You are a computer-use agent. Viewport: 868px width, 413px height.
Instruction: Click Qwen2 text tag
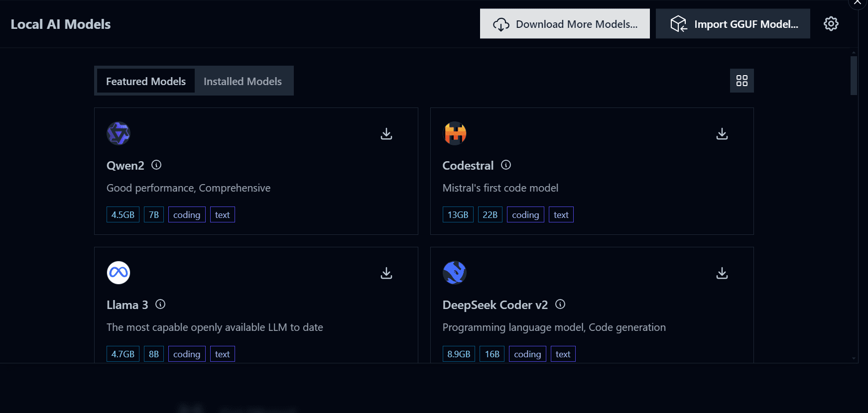coord(223,214)
